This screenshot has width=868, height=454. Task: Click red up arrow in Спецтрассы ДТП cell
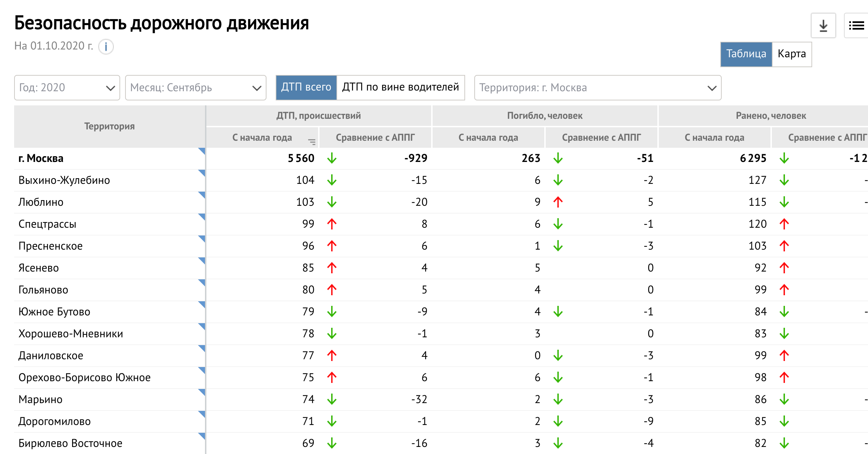(x=332, y=224)
